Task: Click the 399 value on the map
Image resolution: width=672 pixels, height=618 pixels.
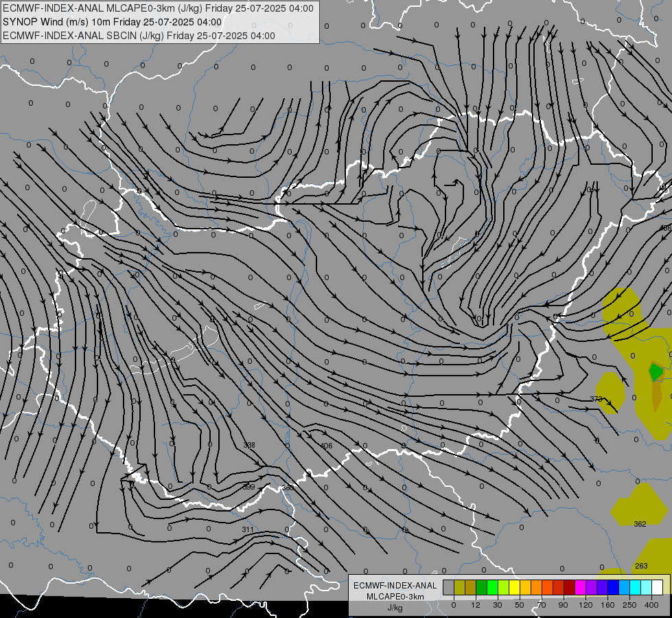Action: point(248,487)
